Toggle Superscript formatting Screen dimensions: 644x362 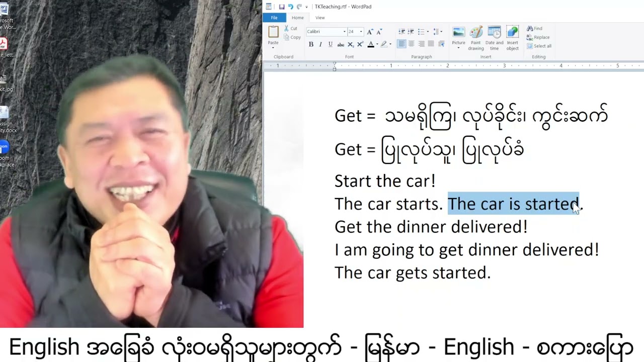[360, 44]
